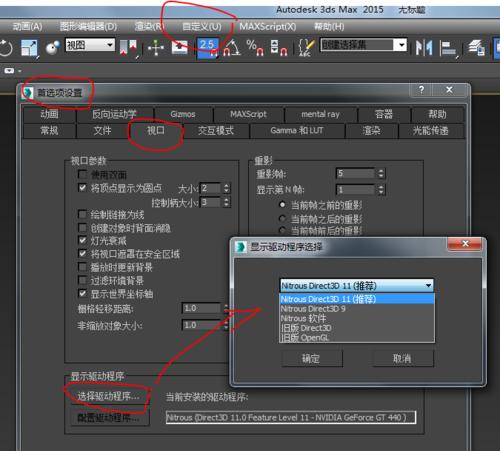Switch to the mental ray tab
The height and width of the screenshot is (451, 500).
click(320, 114)
